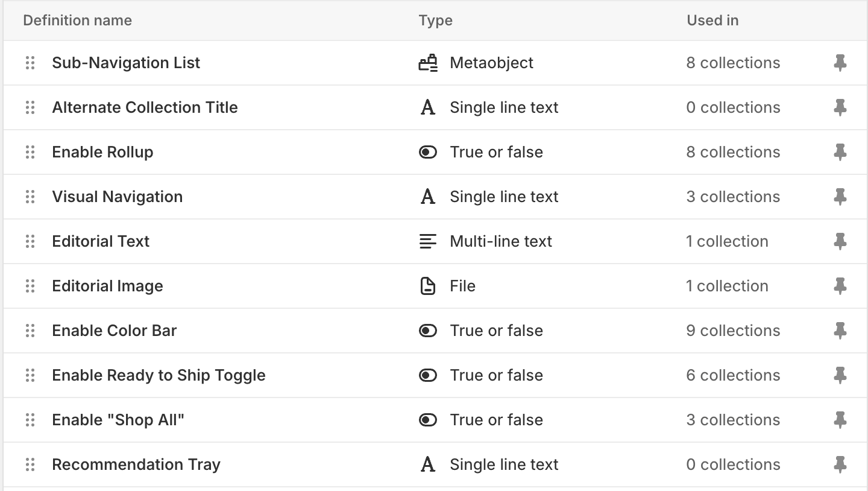Click the Used in column header
The width and height of the screenshot is (868, 491).
[x=712, y=21]
